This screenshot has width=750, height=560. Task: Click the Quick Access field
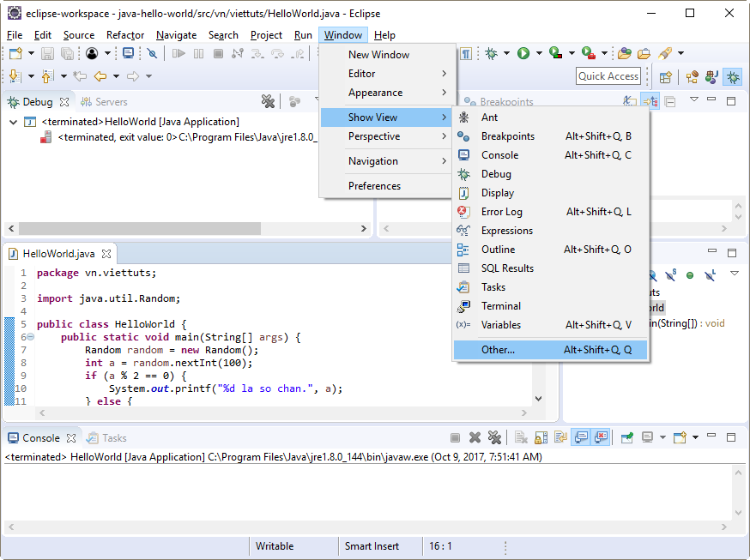(608, 76)
